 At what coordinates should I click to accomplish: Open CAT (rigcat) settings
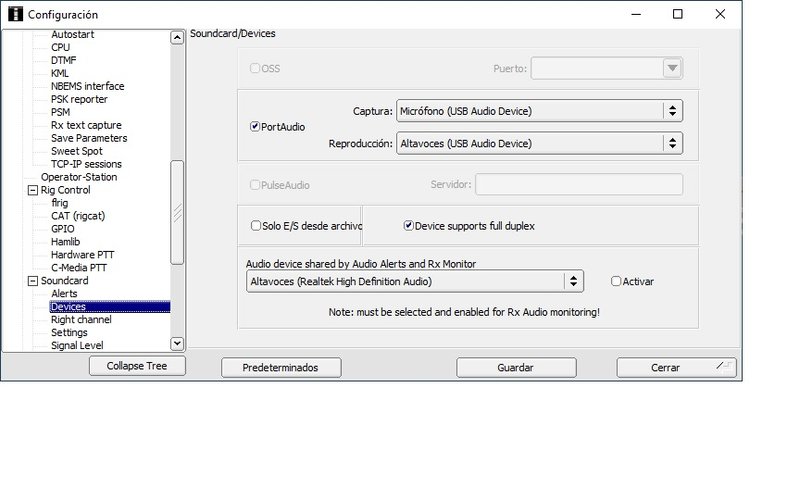tap(78, 216)
